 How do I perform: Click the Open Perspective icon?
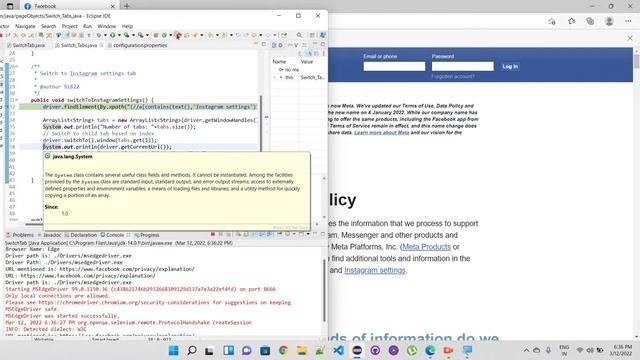coord(312,36)
